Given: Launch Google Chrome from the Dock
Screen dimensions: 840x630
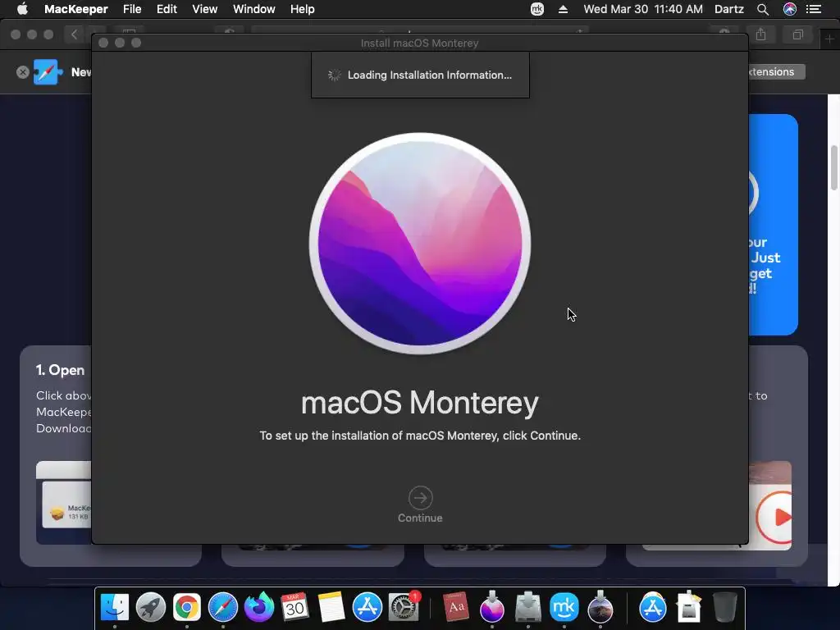Looking at the screenshot, I should (x=186, y=607).
